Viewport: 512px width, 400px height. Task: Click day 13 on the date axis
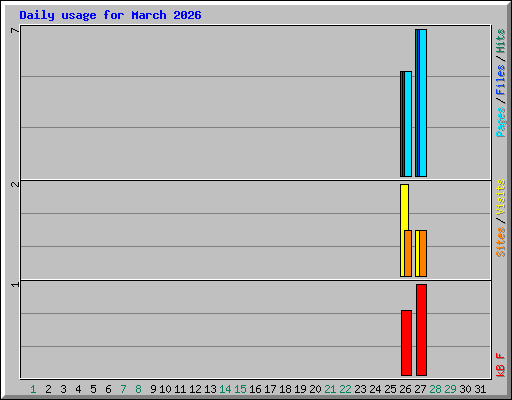point(210,389)
